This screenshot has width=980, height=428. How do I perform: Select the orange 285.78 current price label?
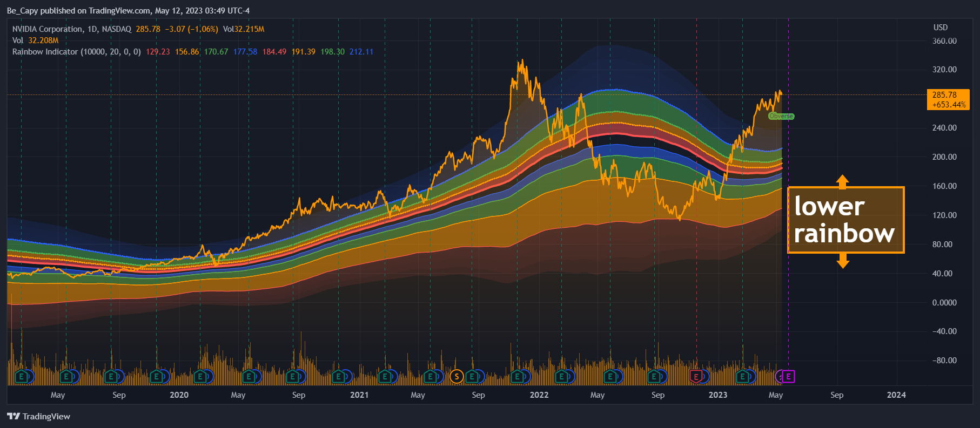point(948,99)
